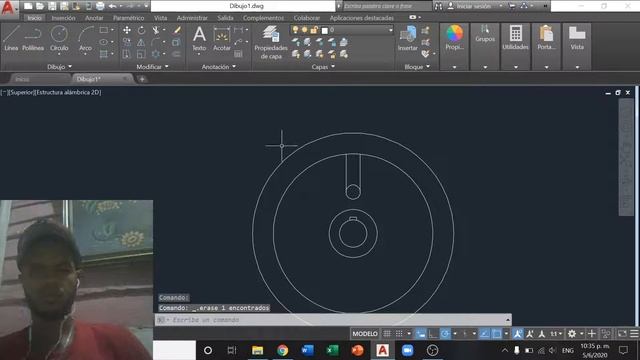640x360 pixels.
Task: Switch to the Anotar ribbon tab
Action: (x=94, y=18)
